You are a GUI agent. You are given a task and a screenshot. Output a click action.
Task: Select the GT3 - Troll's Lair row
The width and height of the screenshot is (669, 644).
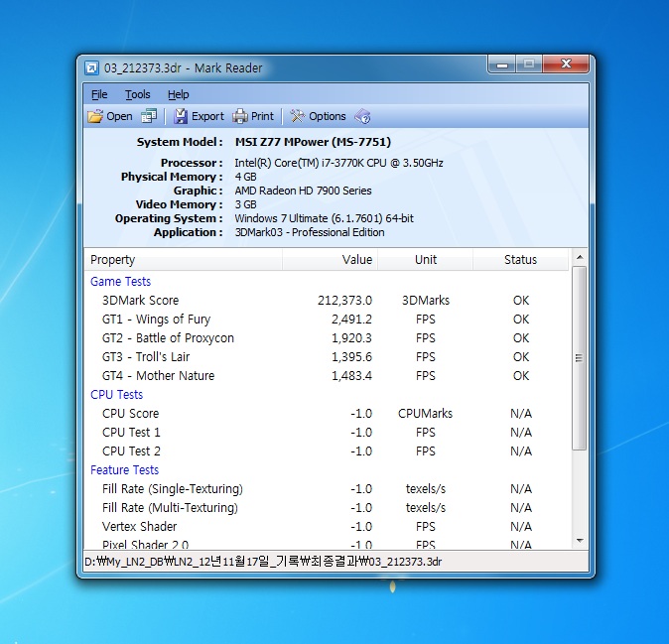(327, 356)
